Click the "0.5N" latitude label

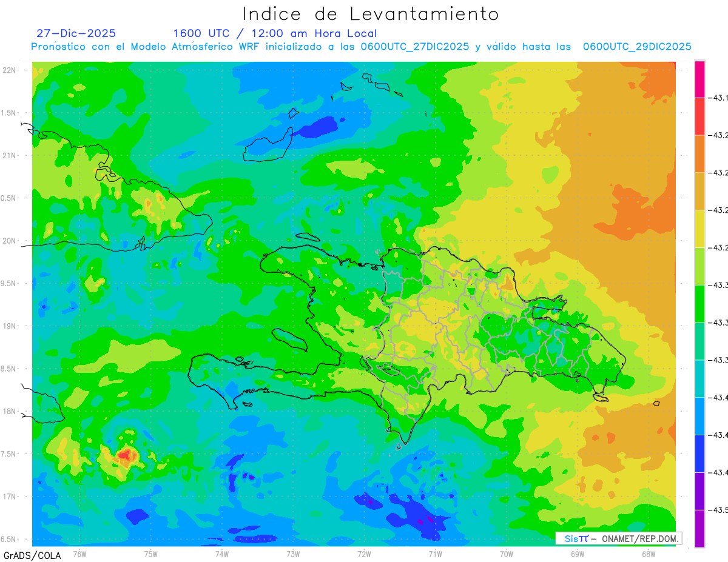coord(9,198)
